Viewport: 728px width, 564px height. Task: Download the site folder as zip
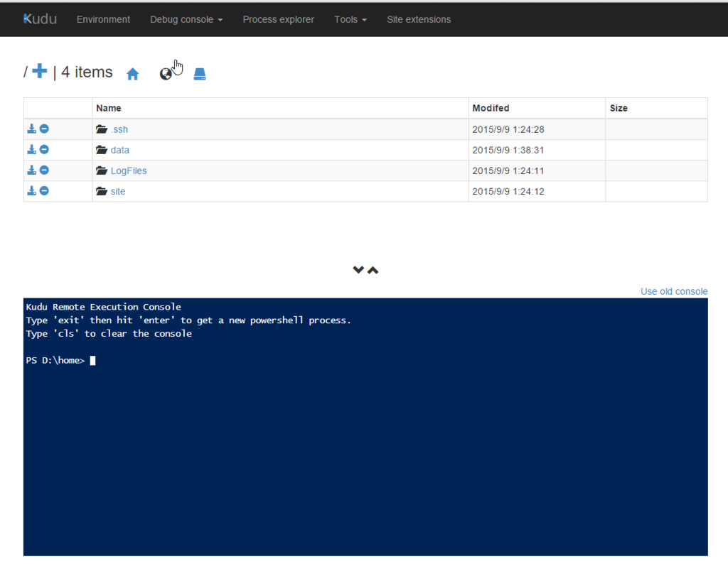(31, 190)
